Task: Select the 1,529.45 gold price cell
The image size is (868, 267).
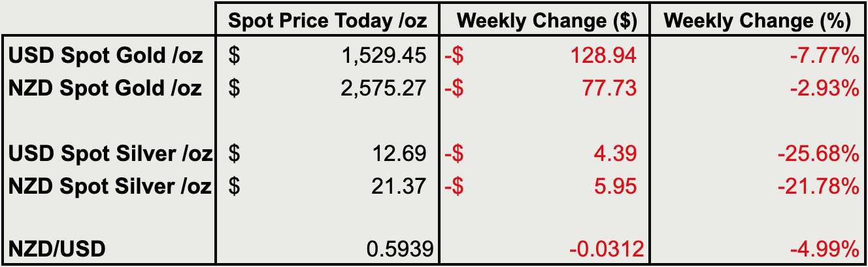Action: (x=327, y=56)
